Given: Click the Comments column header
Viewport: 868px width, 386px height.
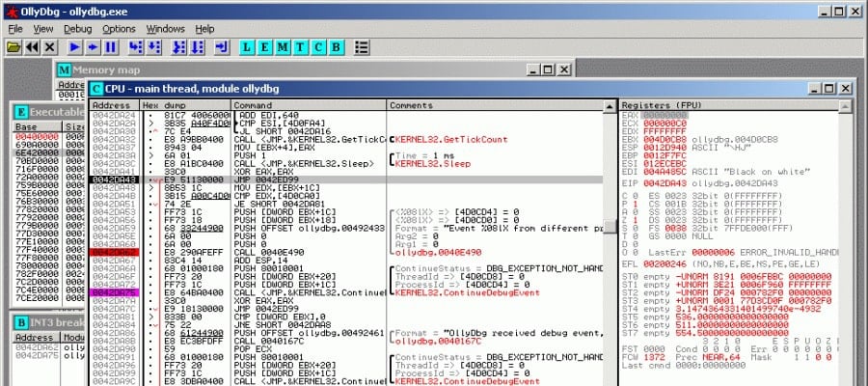Looking at the screenshot, I should (496, 105).
